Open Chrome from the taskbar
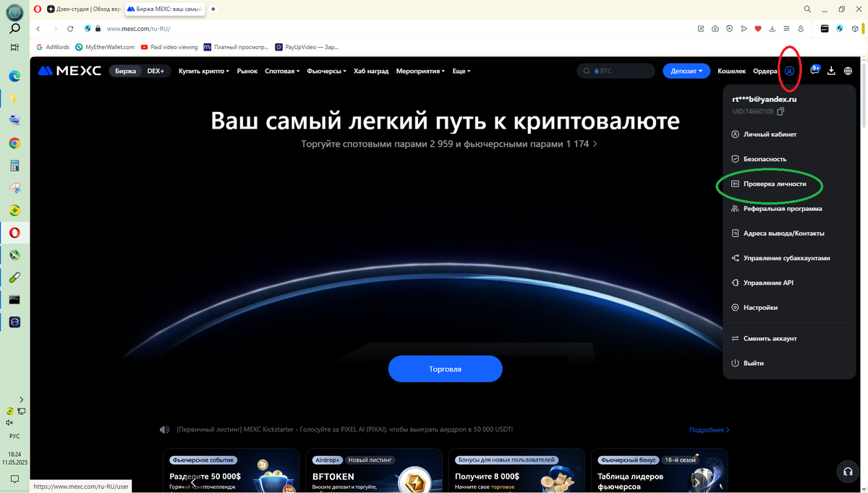Viewport: 868px width, 493px height. pyautogui.click(x=14, y=143)
